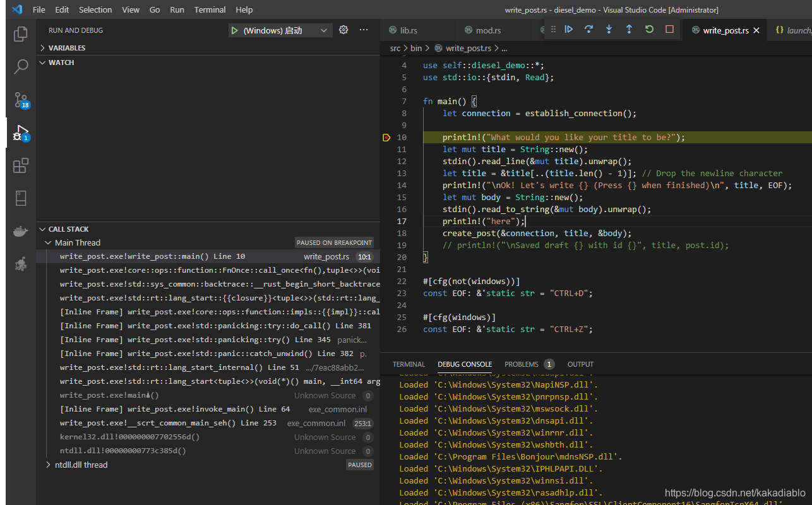Open the Extensions view icon

click(x=21, y=165)
